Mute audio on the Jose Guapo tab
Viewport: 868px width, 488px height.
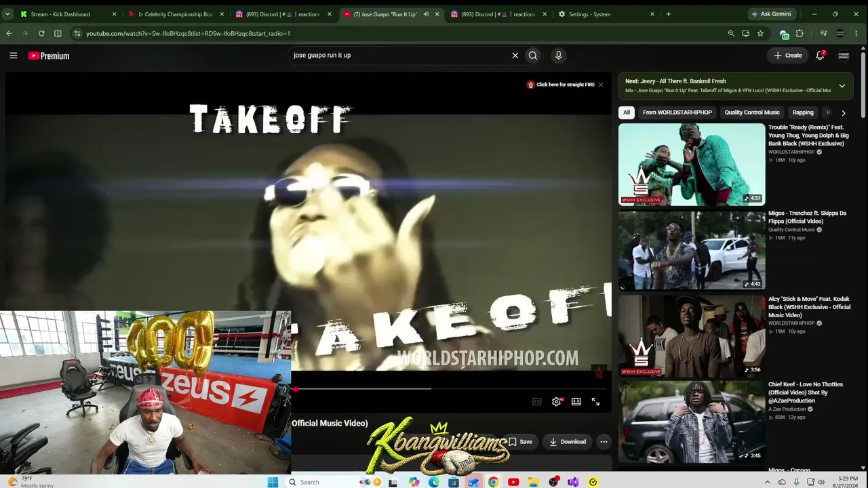click(x=426, y=14)
